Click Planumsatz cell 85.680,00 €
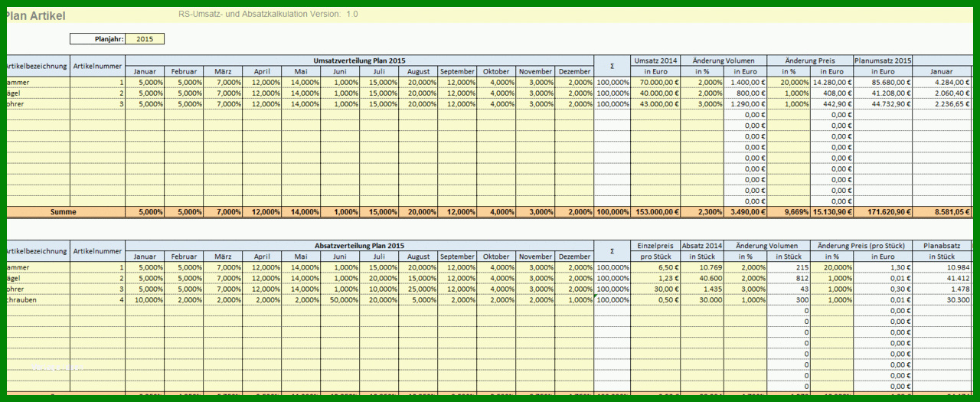 [883, 82]
